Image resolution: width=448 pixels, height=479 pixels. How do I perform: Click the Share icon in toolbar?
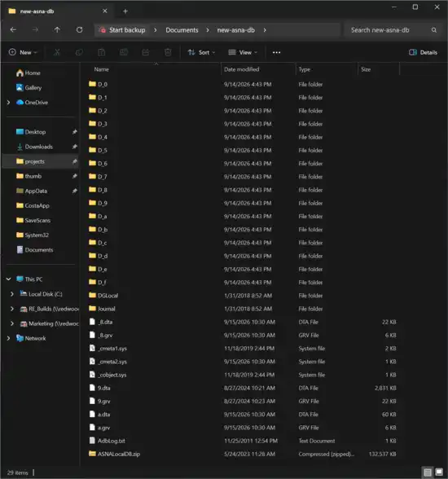click(x=146, y=52)
